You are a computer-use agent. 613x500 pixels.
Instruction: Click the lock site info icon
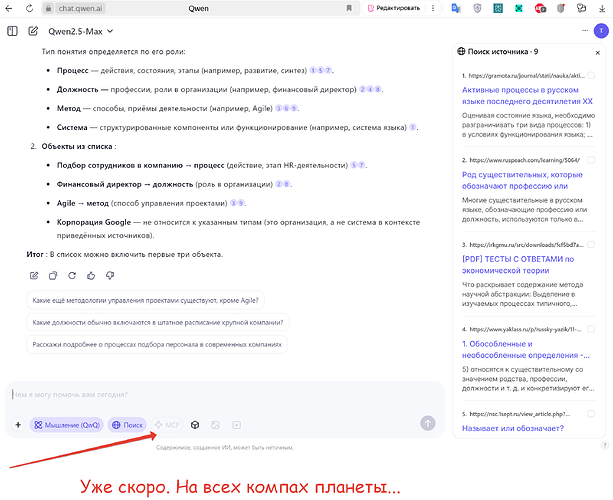48,8
